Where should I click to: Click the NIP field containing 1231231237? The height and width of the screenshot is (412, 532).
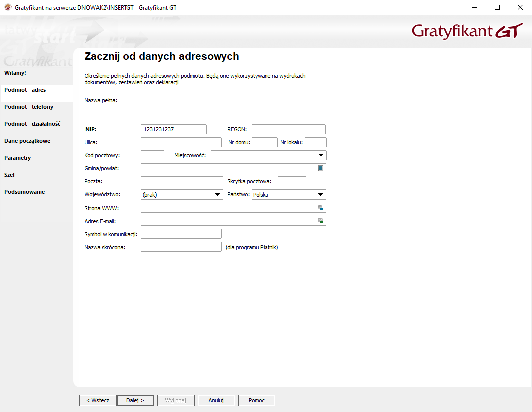[173, 129]
